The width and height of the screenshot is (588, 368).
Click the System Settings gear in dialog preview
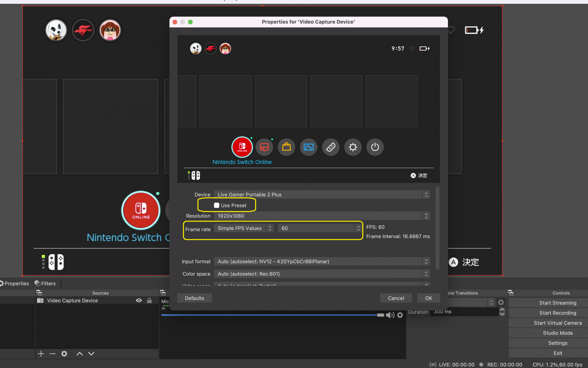353,147
